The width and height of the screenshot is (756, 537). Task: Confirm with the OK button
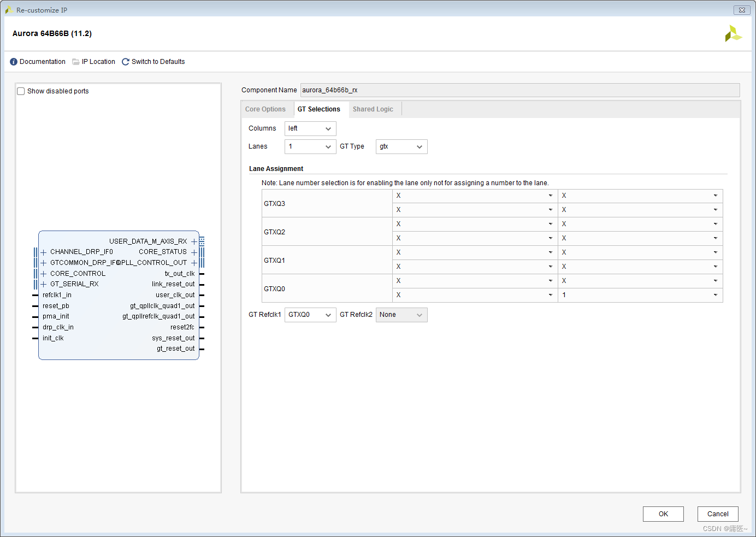click(x=663, y=514)
